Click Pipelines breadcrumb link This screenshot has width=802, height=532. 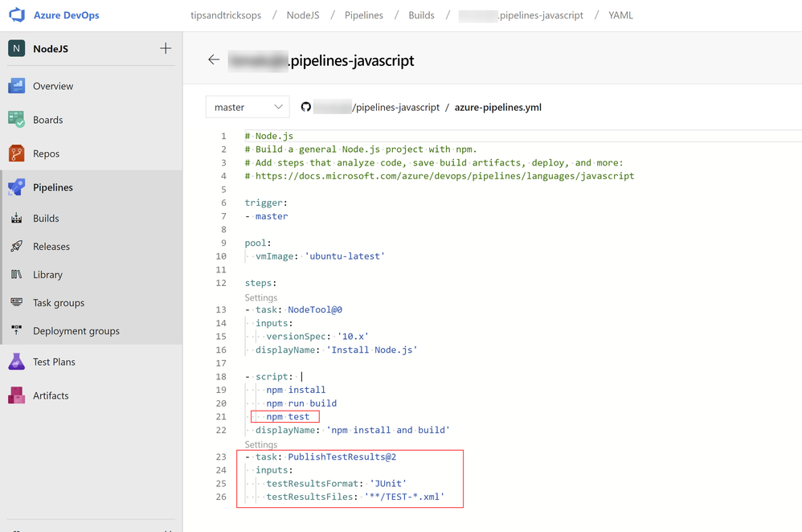[x=364, y=15]
